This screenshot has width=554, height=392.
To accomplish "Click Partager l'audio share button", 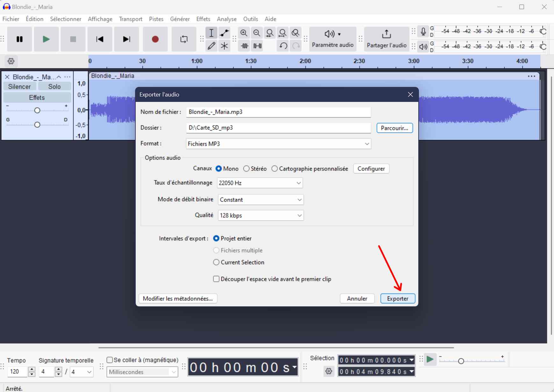I will 386,39.
